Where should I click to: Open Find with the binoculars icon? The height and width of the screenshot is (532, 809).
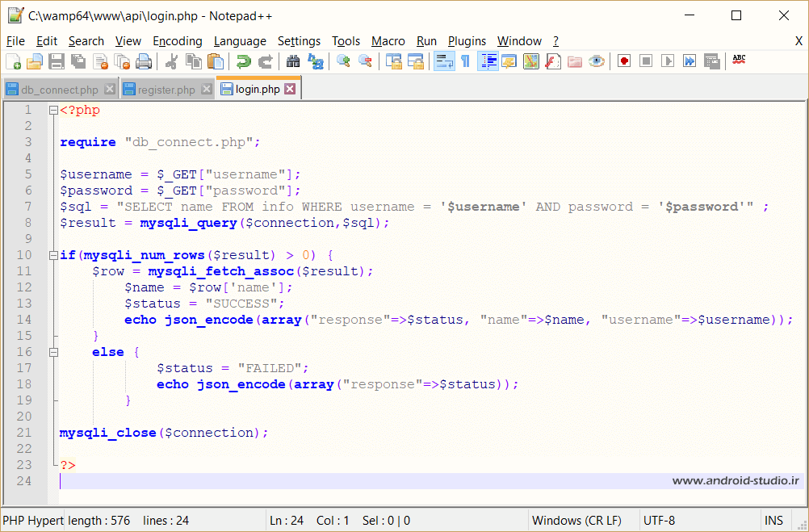click(x=293, y=61)
